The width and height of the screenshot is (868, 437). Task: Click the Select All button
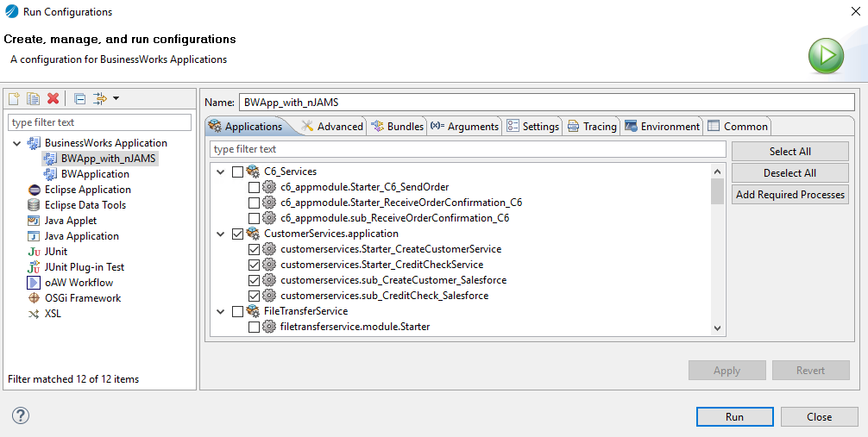pos(790,152)
